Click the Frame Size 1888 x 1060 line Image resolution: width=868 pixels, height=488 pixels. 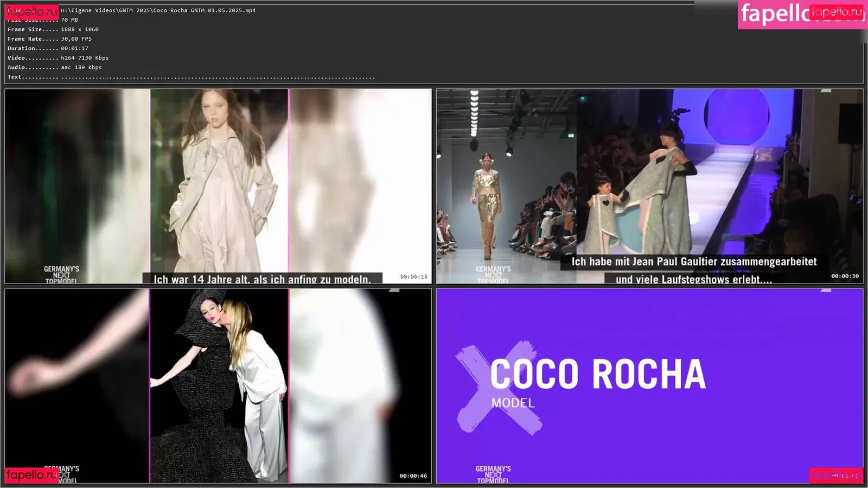tap(53, 29)
